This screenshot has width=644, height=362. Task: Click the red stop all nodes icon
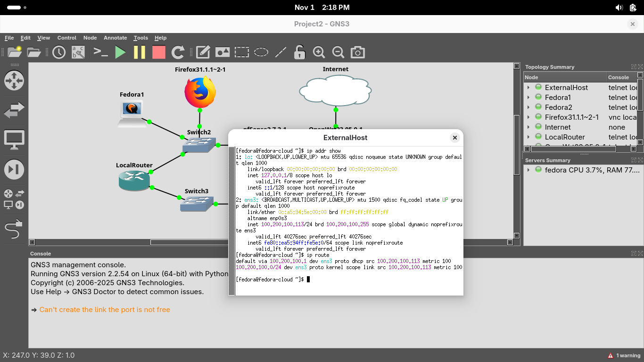(159, 52)
